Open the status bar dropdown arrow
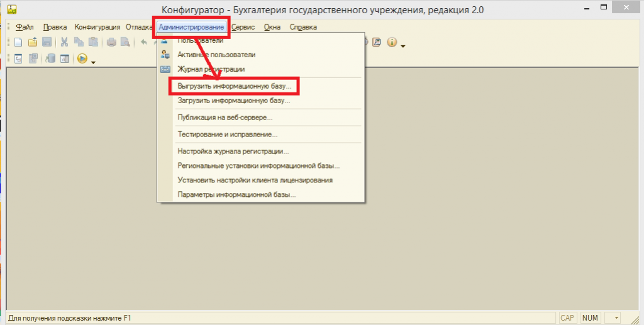Screen dimensions: 644x325 (x=616, y=318)
